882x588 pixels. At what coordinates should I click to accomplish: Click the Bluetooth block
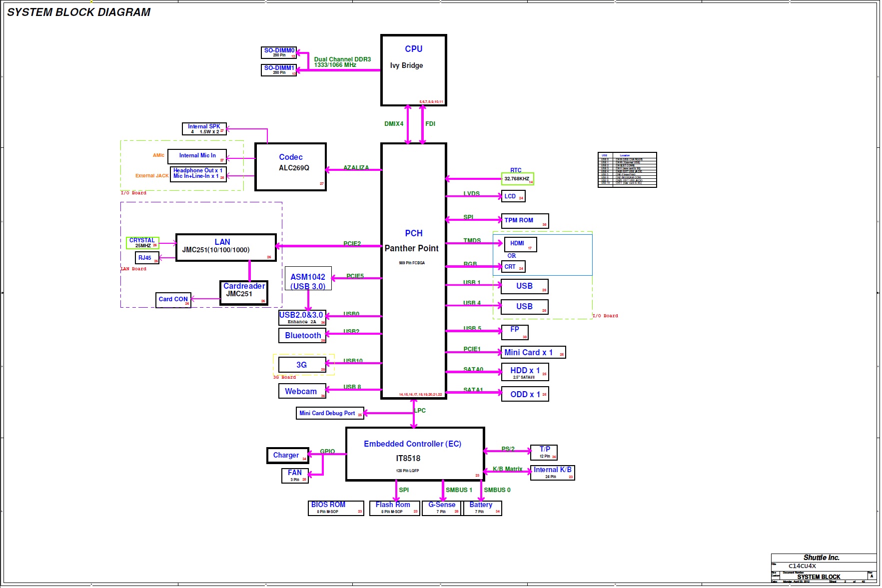click(x=302, y=335)
